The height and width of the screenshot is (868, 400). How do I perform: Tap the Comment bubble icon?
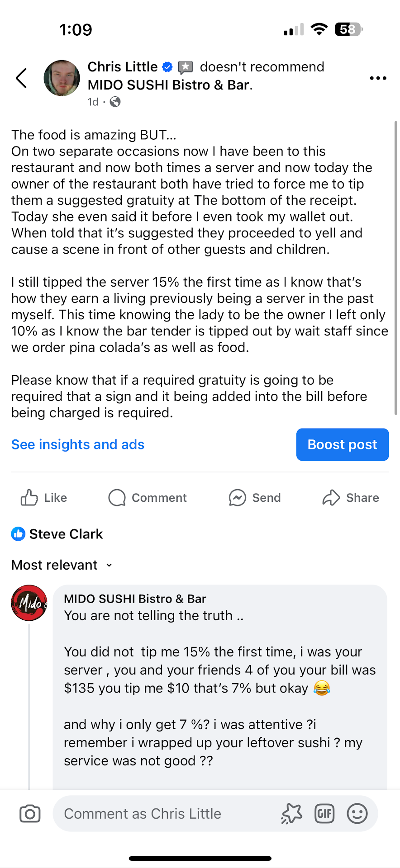117,498
